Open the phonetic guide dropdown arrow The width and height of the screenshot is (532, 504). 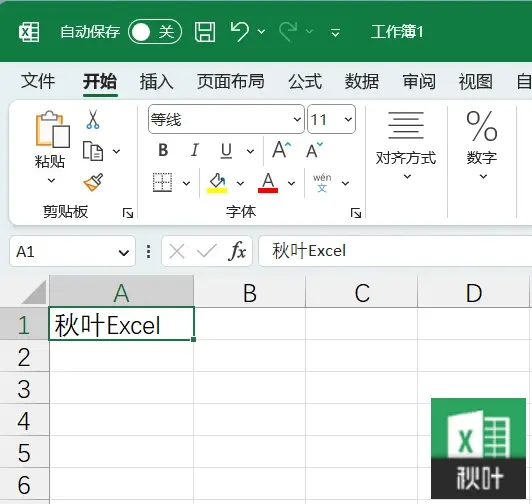345,183
